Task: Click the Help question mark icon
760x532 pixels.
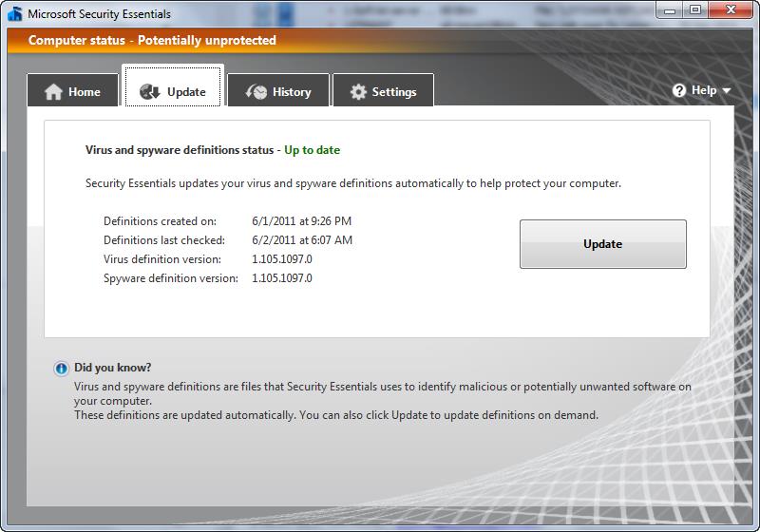Action: 679,90
